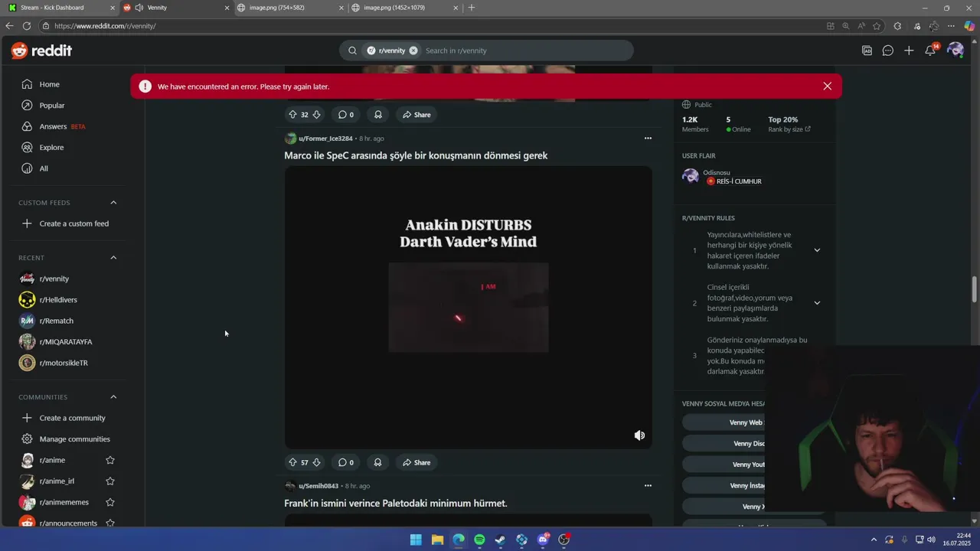
Task: Click Rank by size link
Action: tap(789, 129)
